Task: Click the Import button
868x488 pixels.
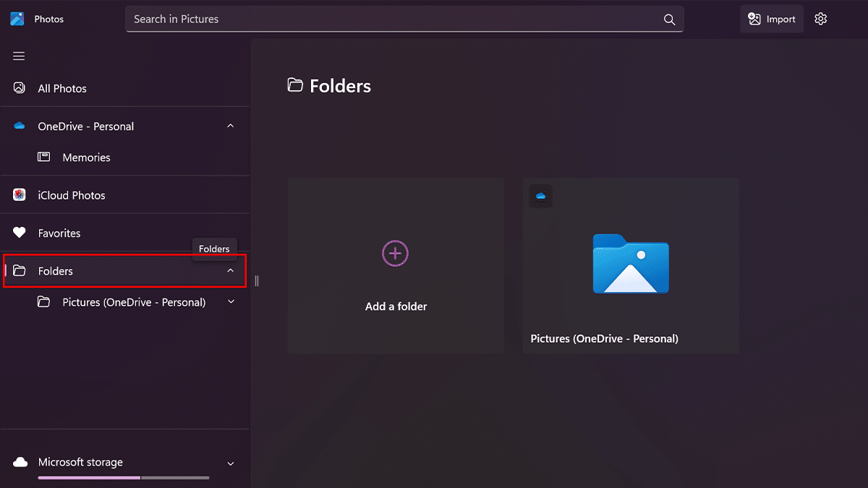Action: (x=772, y=20)
